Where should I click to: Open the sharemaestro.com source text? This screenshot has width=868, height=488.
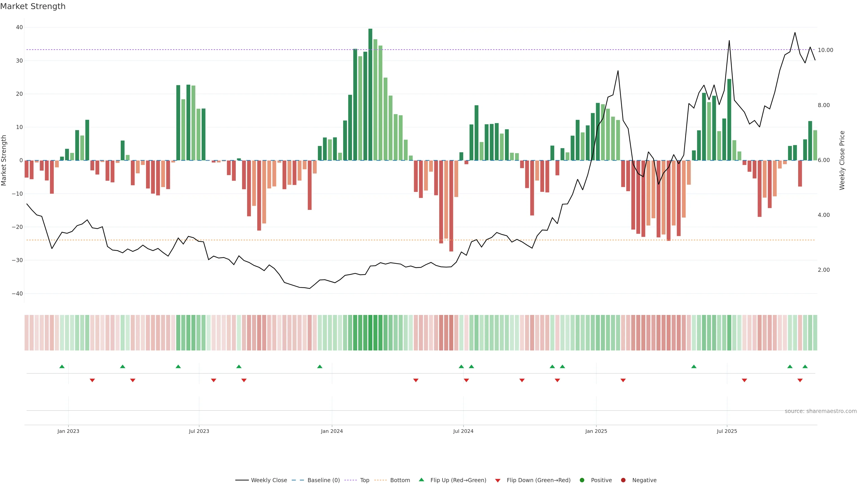click(x=821, y=411)
